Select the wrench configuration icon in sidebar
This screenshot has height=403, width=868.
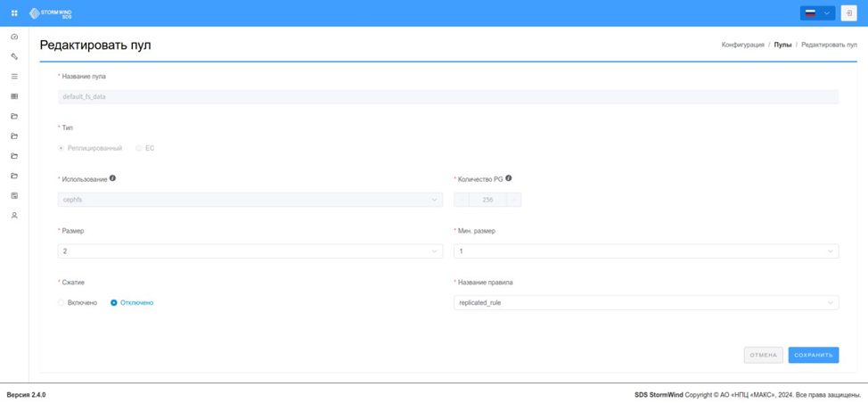click(x=14, y=56)
